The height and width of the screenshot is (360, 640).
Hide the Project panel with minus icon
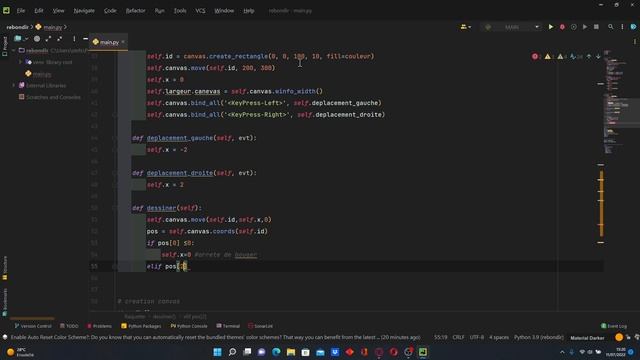85,39
